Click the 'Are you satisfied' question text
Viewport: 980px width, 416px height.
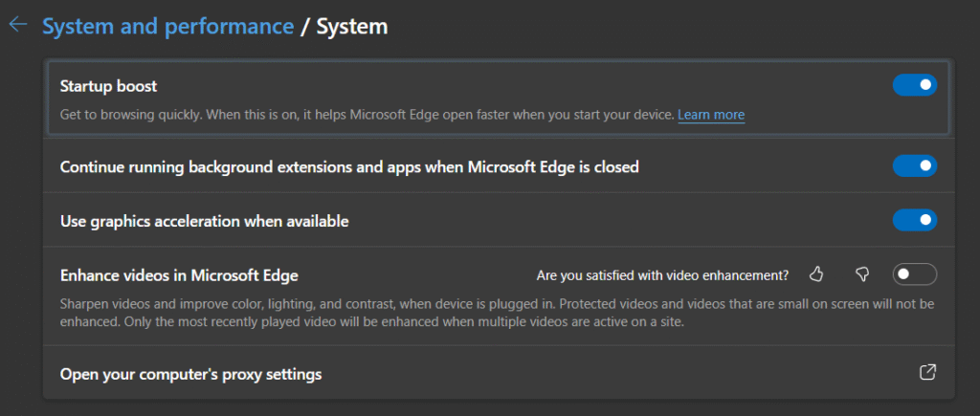[x=662, y=274]
